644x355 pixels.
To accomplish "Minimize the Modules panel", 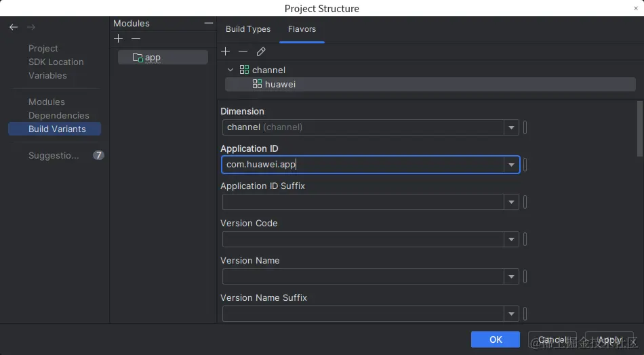I will 208,23.
